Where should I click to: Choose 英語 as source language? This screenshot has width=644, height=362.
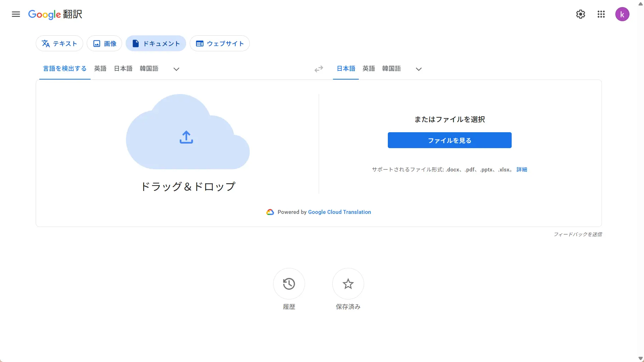point(100,69)
